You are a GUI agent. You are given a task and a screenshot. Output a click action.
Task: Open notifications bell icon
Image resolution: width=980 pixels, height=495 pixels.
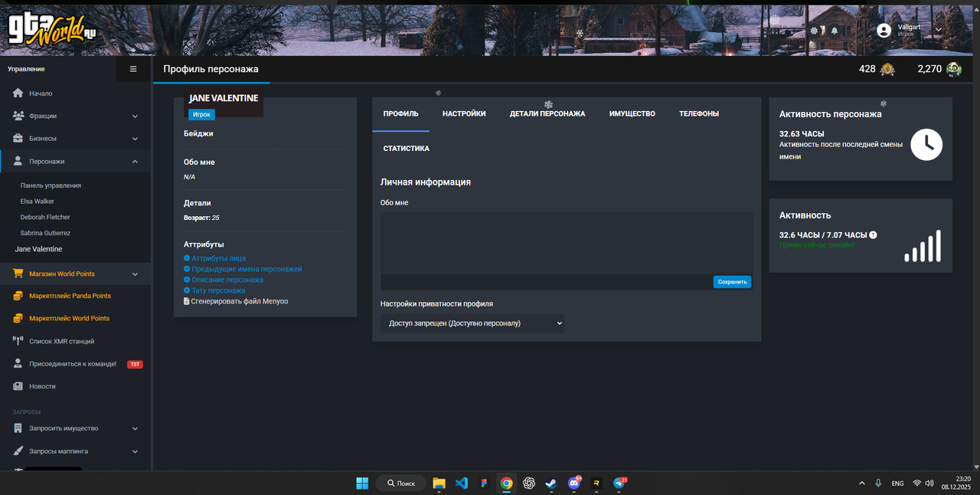835,31
